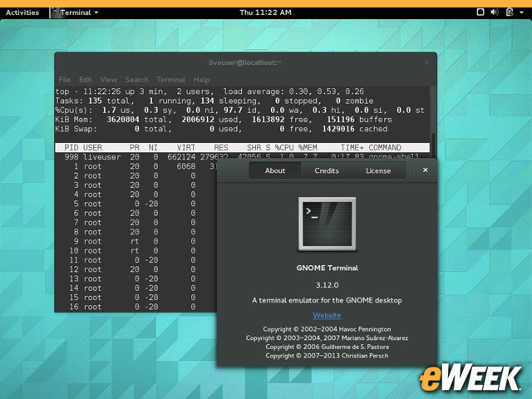Expand the system status menu arrow
Image resolution: width=532 pixels, height=399 pixels.
coord(521,12)
